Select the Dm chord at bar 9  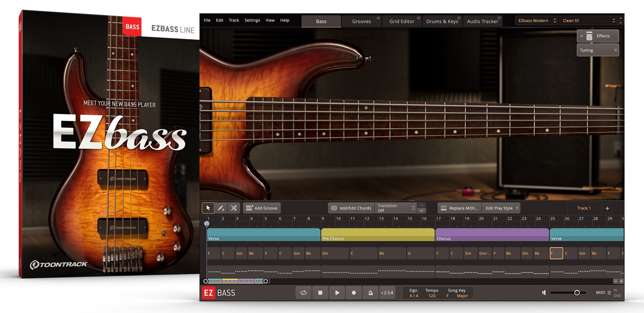[x=335, y=253]
